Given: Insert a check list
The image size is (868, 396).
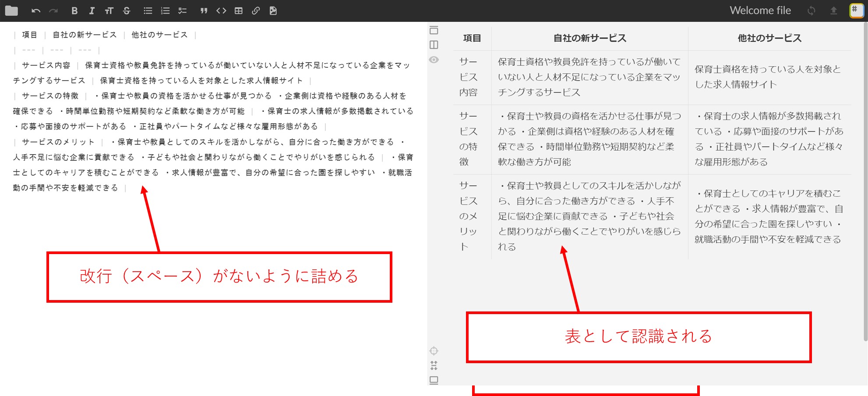Looking at the screenshot, I should [183, 11].
